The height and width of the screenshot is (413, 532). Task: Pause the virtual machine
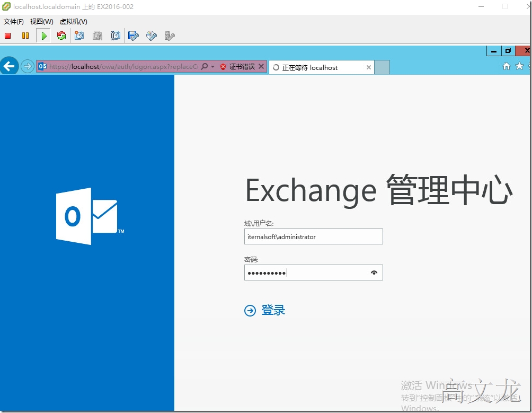tap(25, 36)
